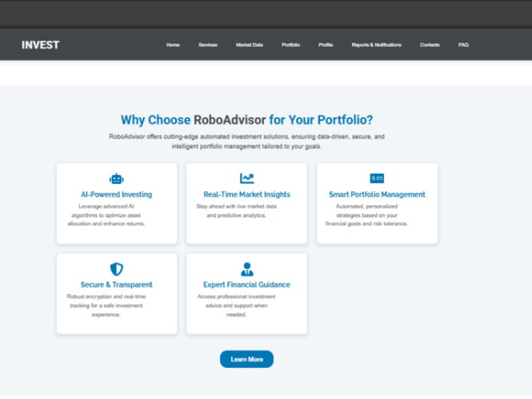
Task: Open Reports & Notifications
Action: pyautogui.click(x=376, y=45)
